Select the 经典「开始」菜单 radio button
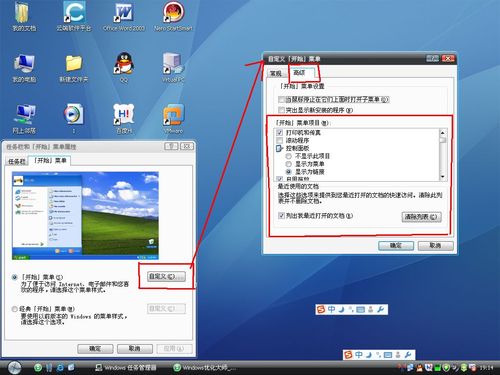The width and height of the screenshot is (500, 375). click(15, 309)
